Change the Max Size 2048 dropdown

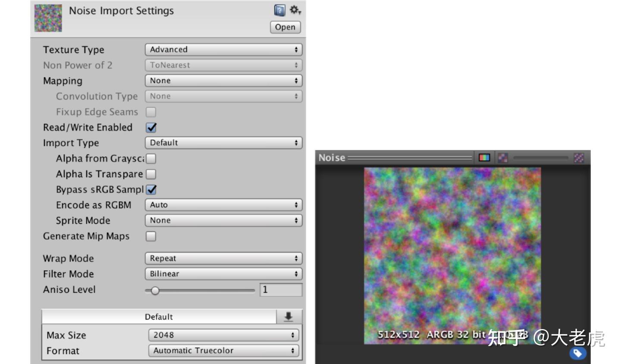pyautogui.click(x=223, y=335)
